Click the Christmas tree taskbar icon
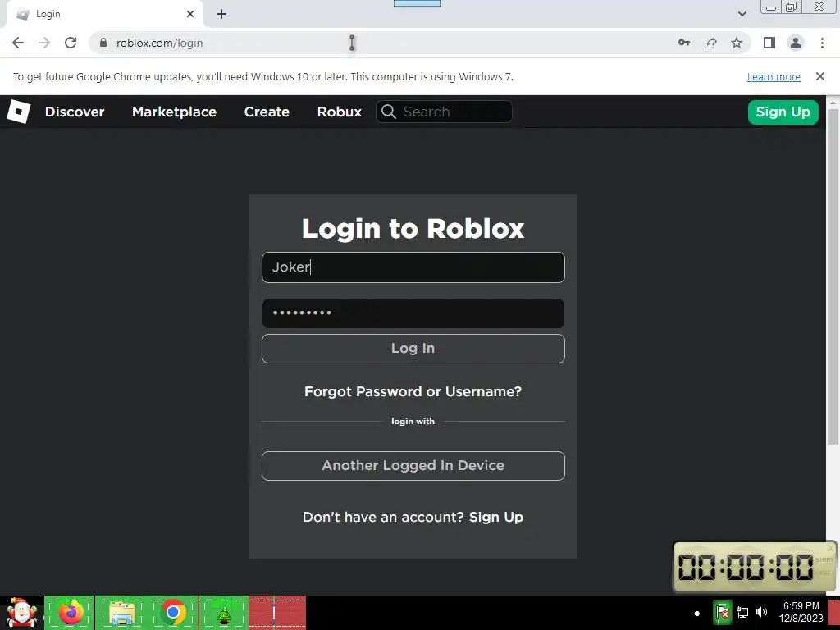 (x=224, y=612)
